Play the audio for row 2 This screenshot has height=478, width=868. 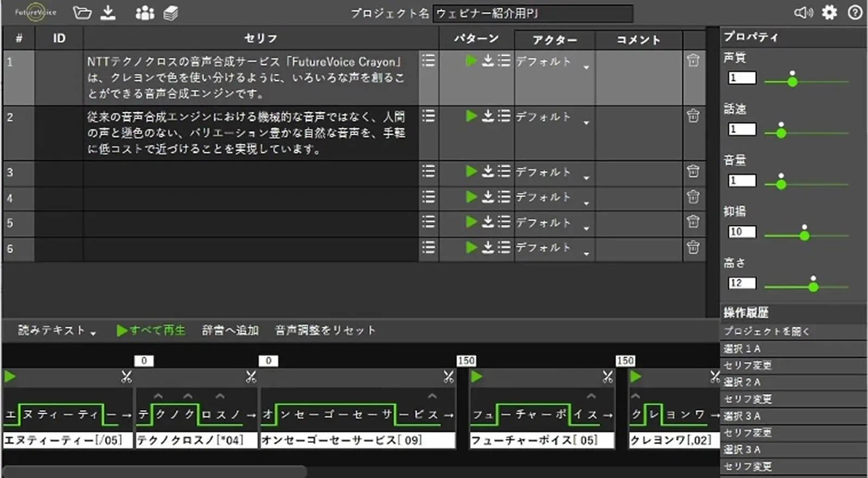[x=471, y=115]
